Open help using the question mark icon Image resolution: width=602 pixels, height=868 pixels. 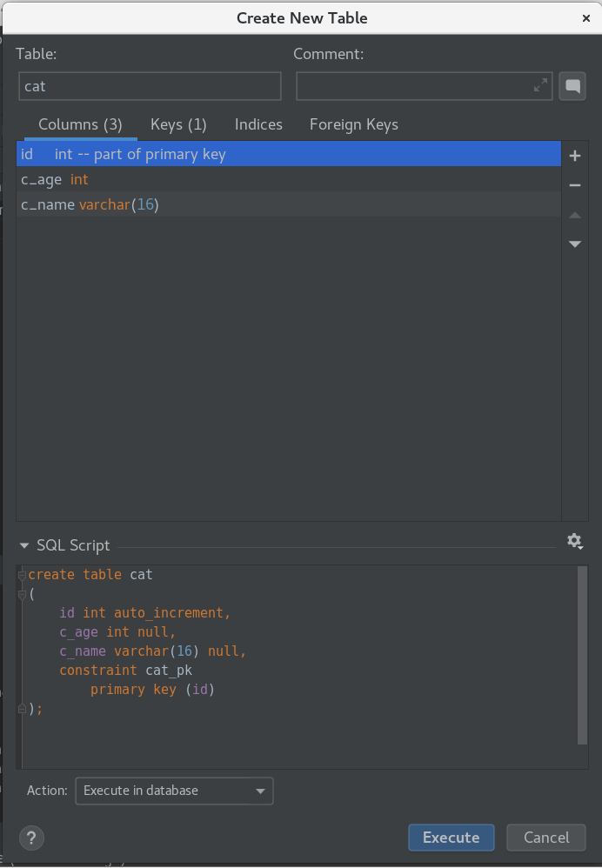tap(31, 838)
